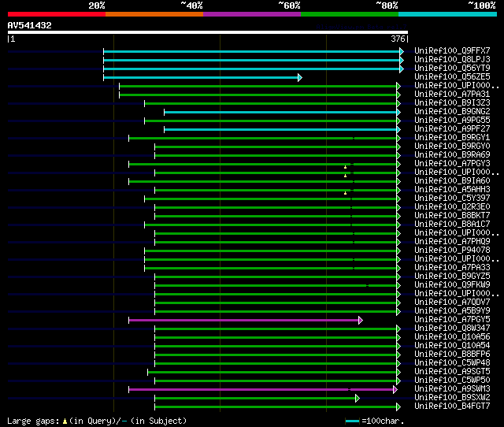Viewport: 504px width, 427px height.
Task: Open UniRef100_A7QDV7 hit
Action: point(452,303)
